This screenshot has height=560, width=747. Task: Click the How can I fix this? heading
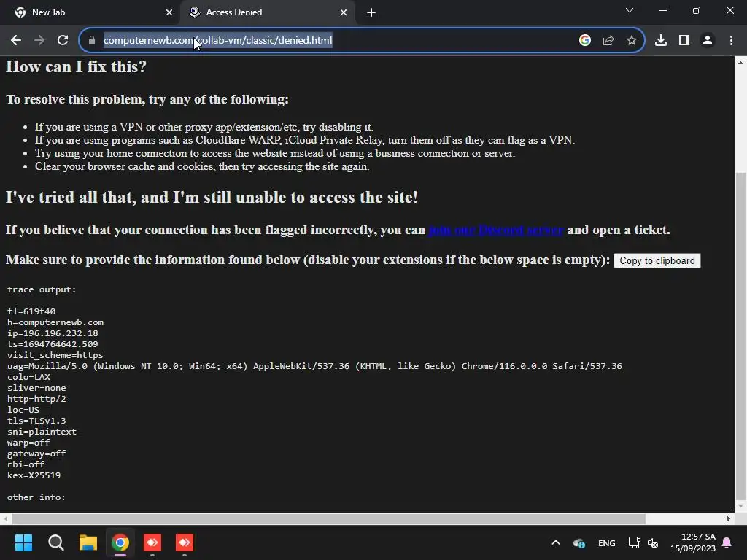(76, 66)
